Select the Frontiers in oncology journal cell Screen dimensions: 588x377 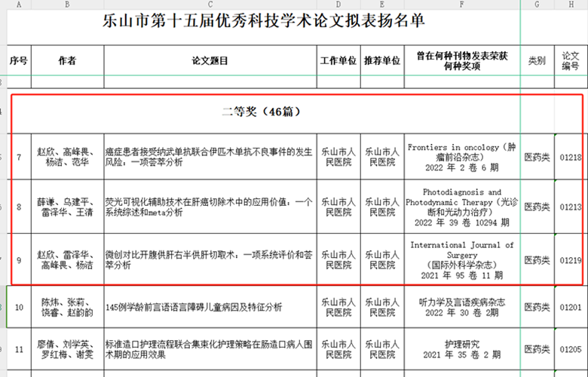462,157
